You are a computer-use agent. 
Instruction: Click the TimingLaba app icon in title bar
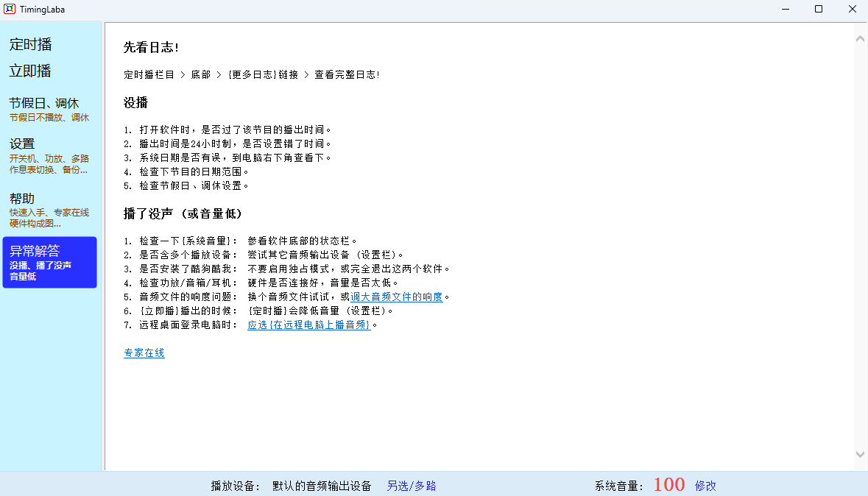[x=10, y=10]
